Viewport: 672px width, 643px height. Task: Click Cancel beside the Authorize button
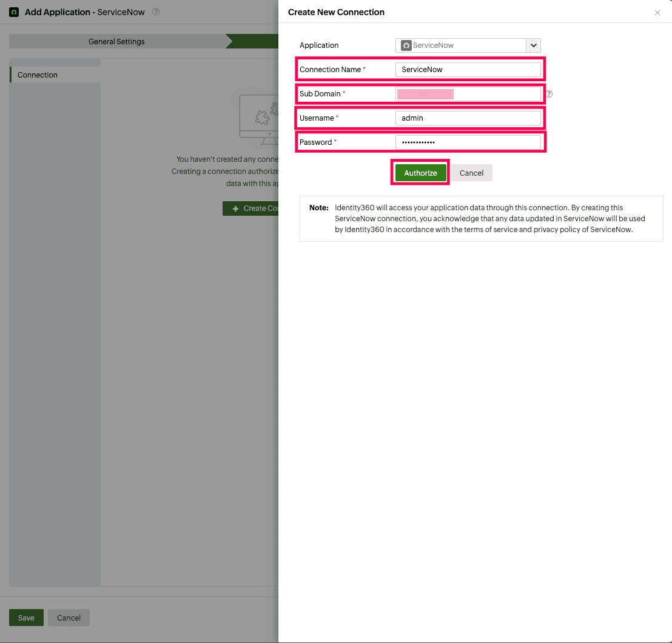(x=471, y=173)
